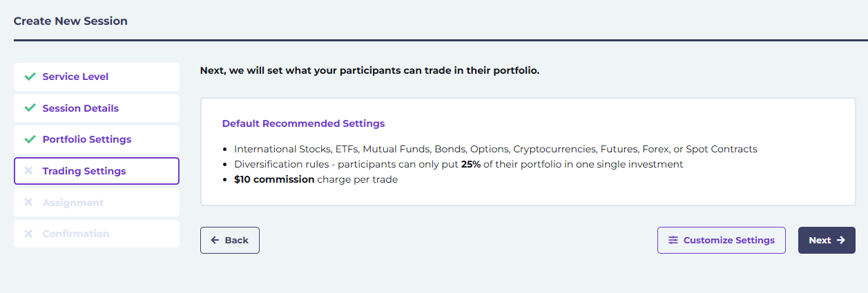The width and height of the screenshot is (868, 293).
Task: Go to the Session Details step
Action: [x=97, y=108]
